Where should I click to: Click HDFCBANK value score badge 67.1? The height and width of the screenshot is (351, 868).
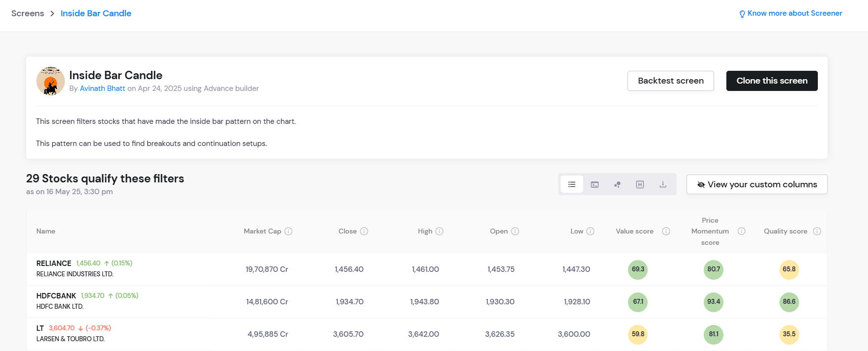pos(638,302)
